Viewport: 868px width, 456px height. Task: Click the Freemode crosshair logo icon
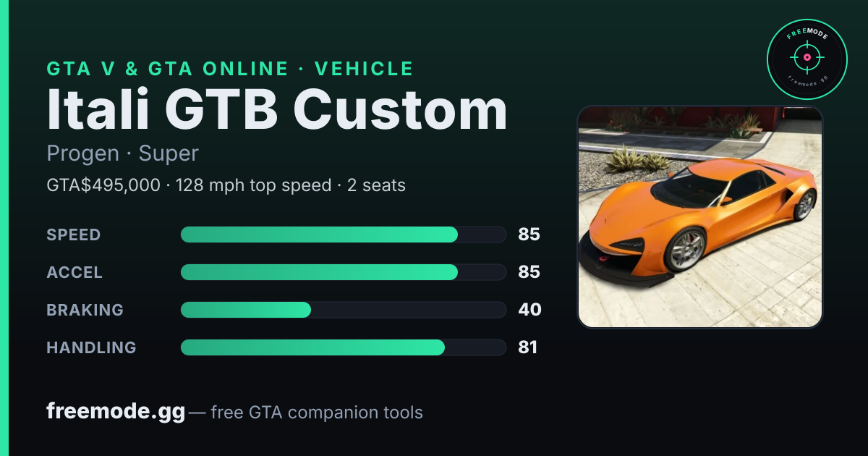point(807,59)
